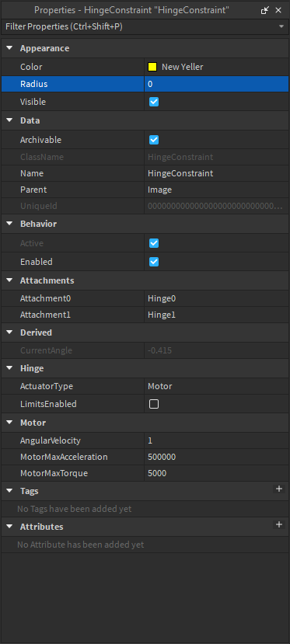This screenshot has height=644, width=290.
Task: Add a new attribute with plus icon
Action: 279,524
